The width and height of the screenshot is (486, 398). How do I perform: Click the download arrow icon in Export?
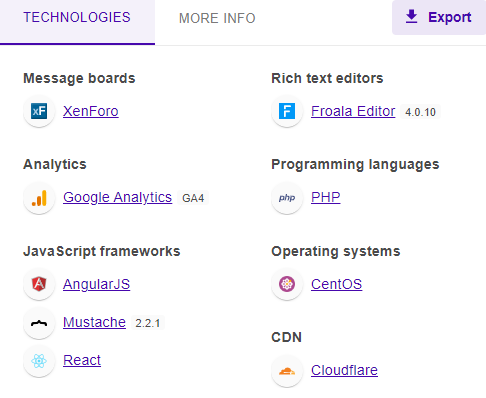[x=411, y=17]
